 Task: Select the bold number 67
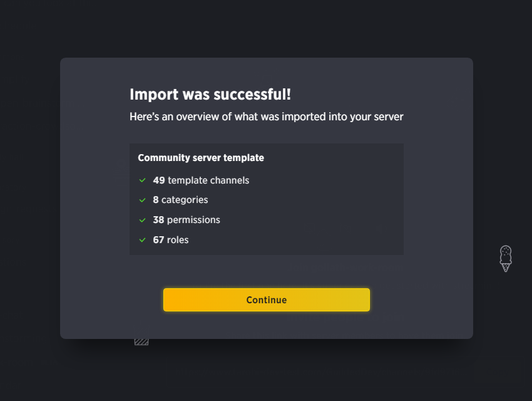pos(158,240)
